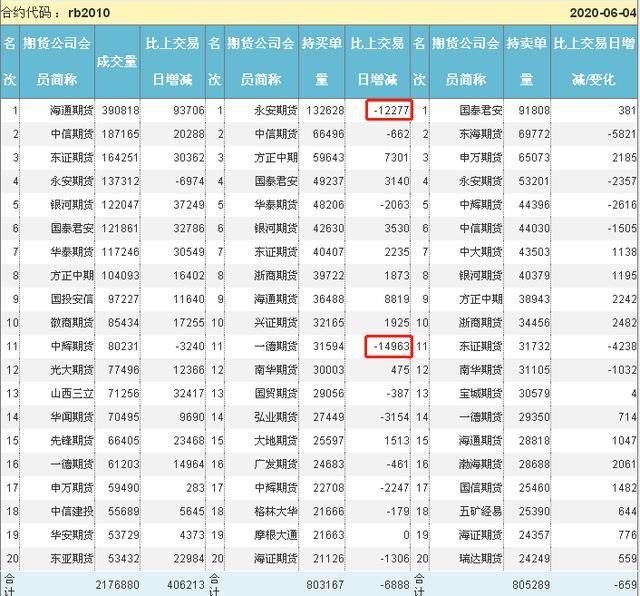Open the 五矿经易 company entry
The width and height of the screenshot is (640, 596).
point(464,511)
